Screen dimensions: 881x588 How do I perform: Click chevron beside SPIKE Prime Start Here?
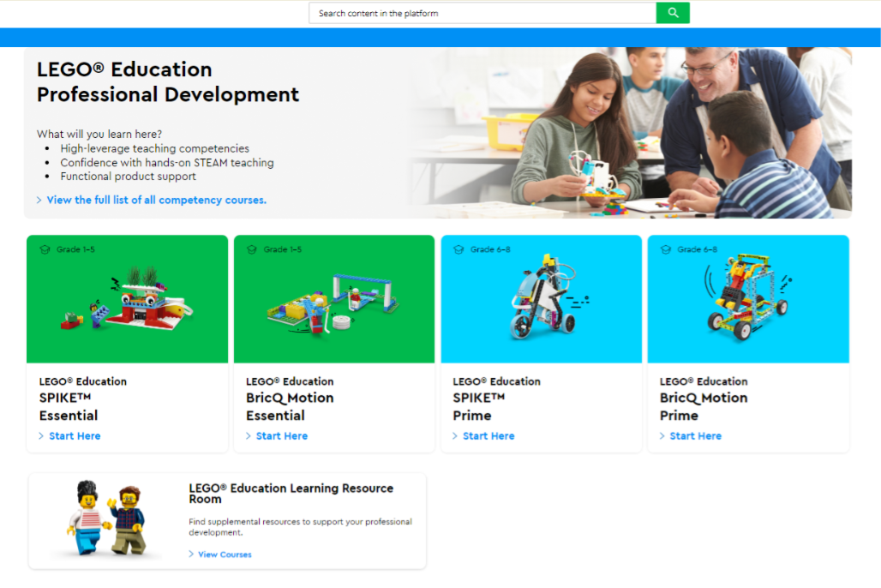(x=455, y=436)
